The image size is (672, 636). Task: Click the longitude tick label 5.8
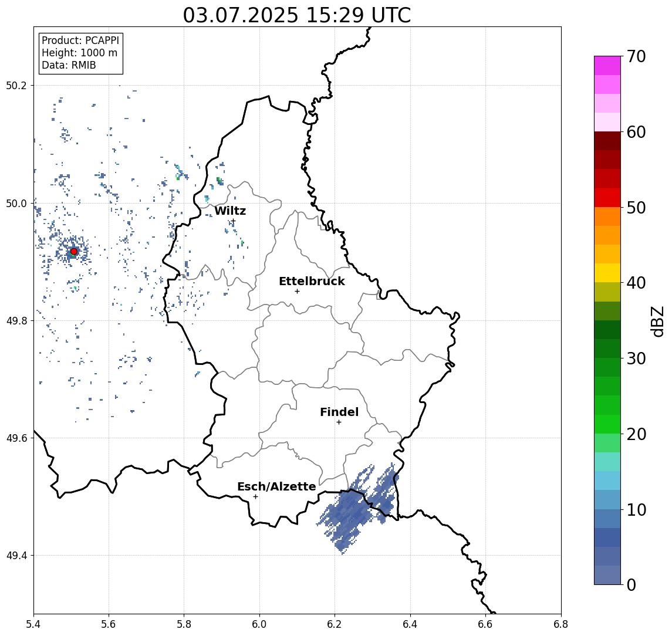[184, 624]
